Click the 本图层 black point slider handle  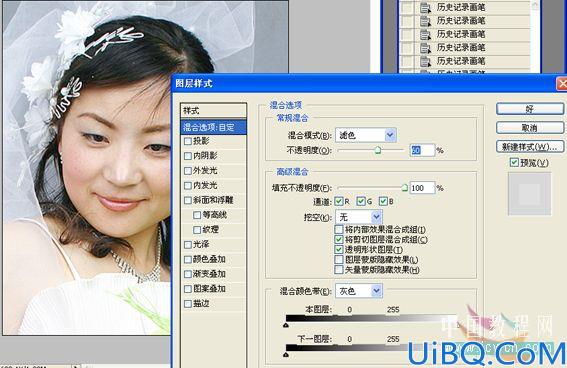tap(286, 325)
